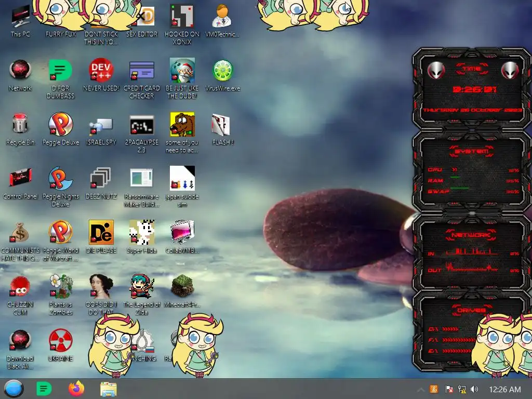
Task: Launch Peggle World of Warcraft shortcut
Action: click(60, 241)
